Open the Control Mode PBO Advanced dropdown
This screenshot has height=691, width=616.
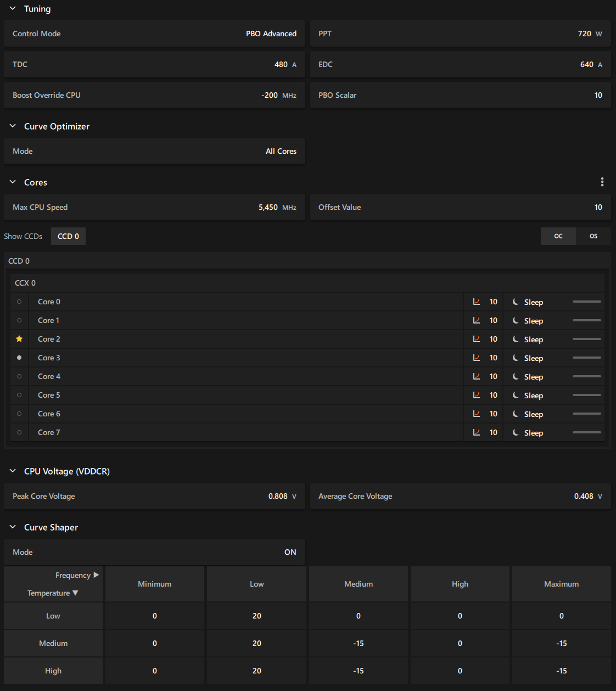click(154, 34)
